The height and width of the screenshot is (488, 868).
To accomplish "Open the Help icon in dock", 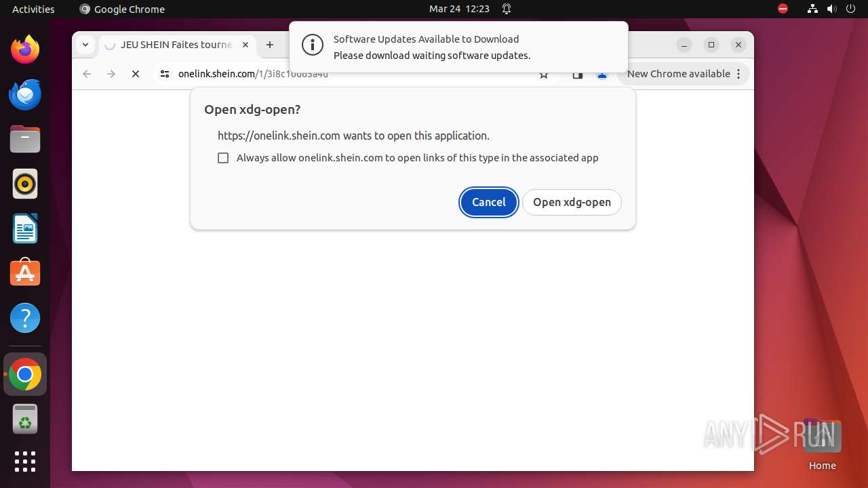I will (25, 318).
